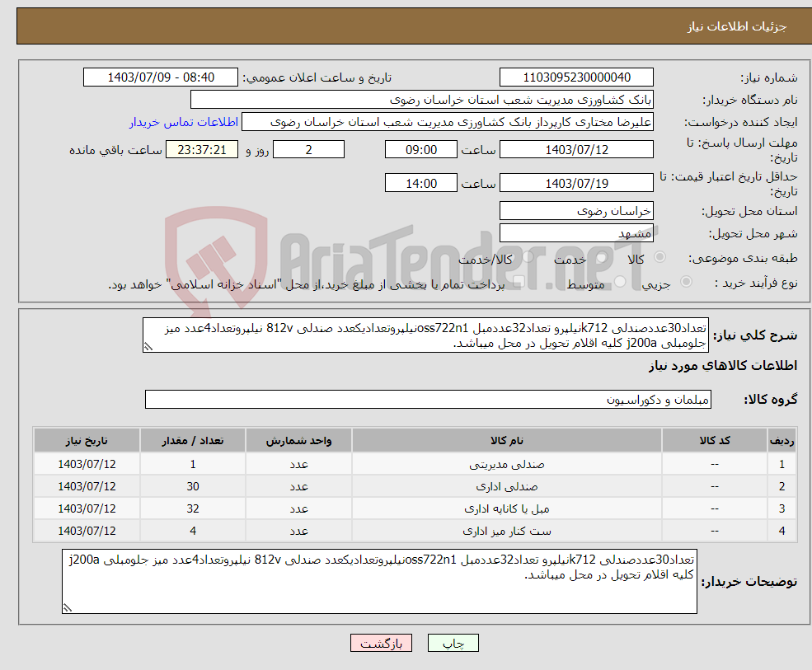
Task: Click the تعداد / مقدار column header
Action: [x=193, y=440]
